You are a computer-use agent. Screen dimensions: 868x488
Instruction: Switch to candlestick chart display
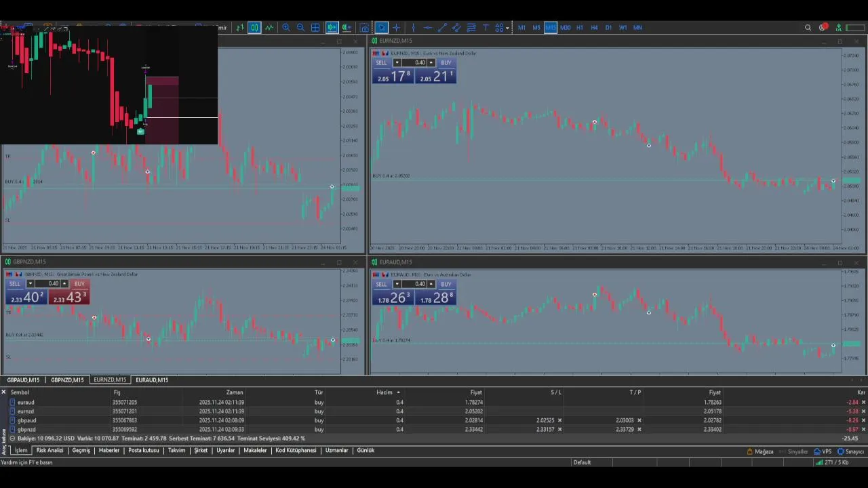coord(254,28)
